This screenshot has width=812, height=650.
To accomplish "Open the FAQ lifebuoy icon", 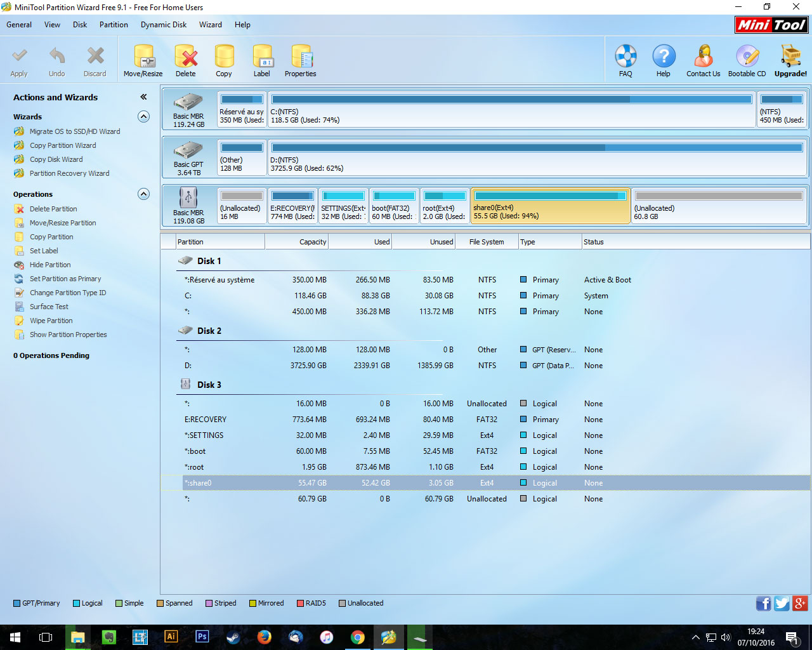I will 625,56.
